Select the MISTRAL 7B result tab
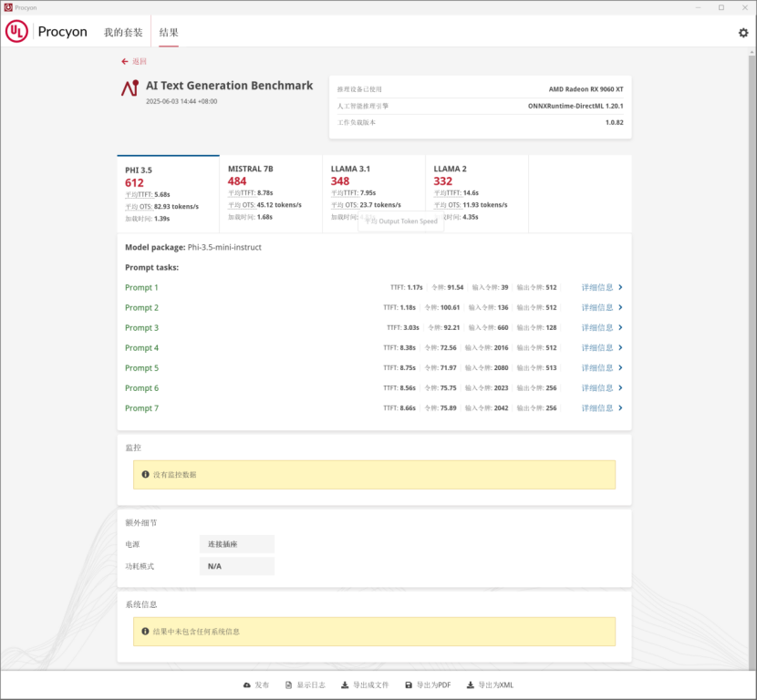 271,194
